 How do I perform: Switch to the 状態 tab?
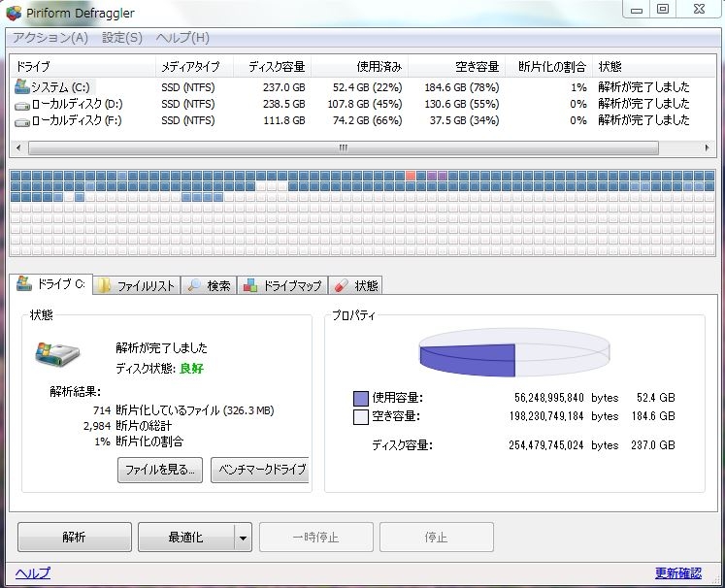point(355,285)
